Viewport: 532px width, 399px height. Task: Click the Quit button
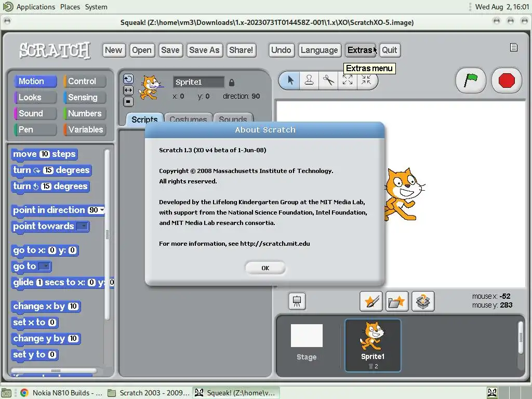[x=389, y=50]
